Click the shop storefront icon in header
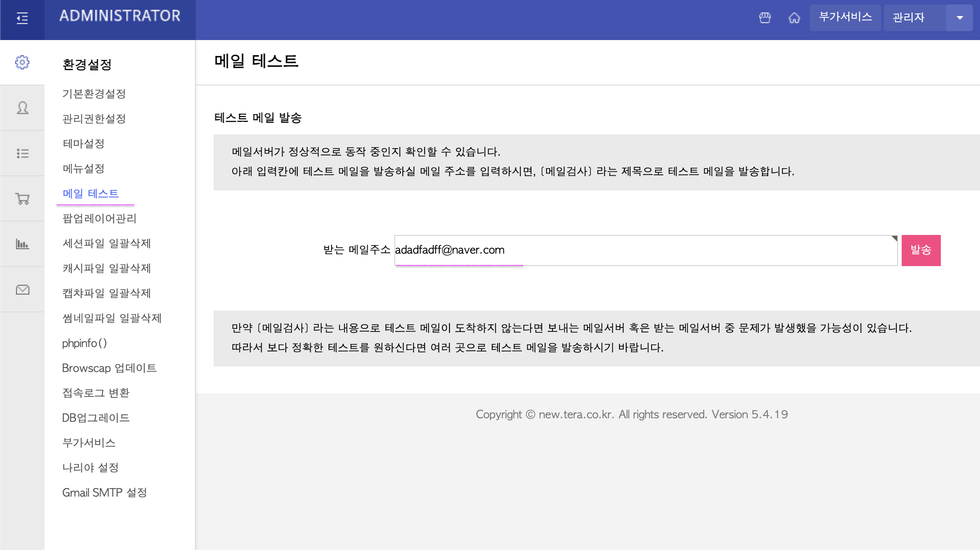Screen dimensions: 980x550 [x=765, y=18]
